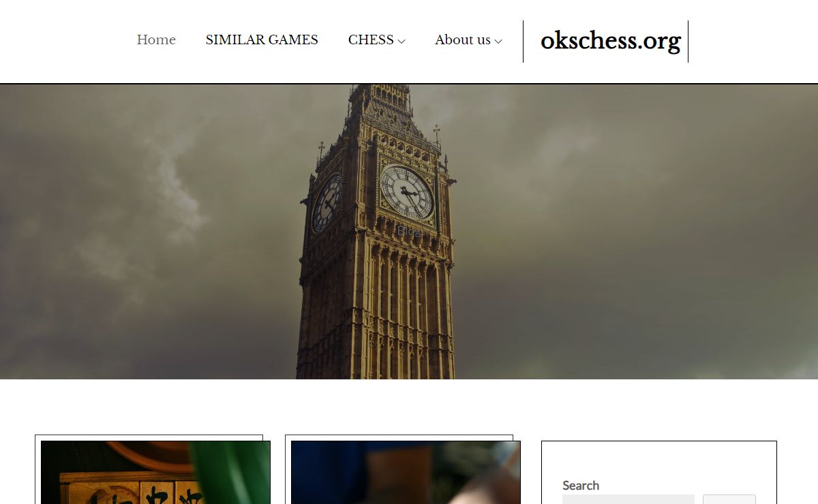Image resolution: width=818 pixels, height=504 pixels.
Task: Click the Elga caption on hero image
Action: coord(408,232)
